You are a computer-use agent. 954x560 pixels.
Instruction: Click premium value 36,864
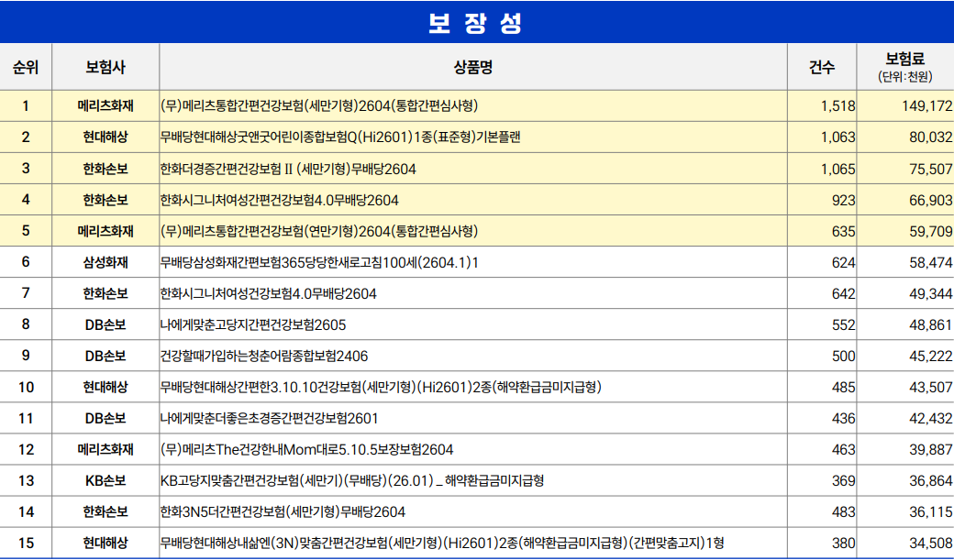931,481
